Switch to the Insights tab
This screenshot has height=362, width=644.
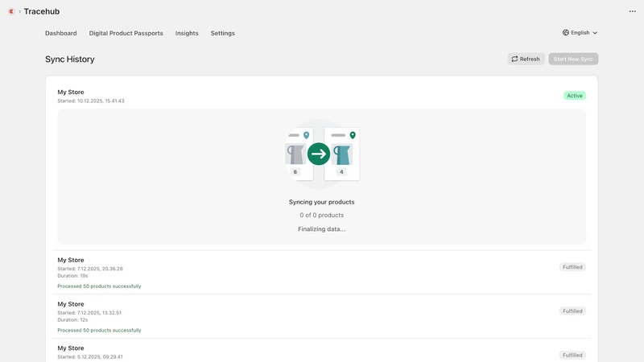tap(187, 33)
